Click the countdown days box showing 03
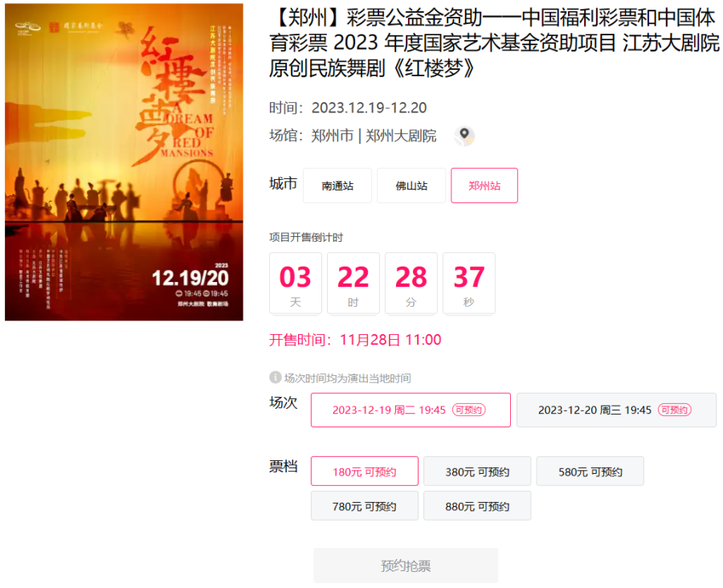Screen dimensions: 723x588 click(x=296, y=284)
